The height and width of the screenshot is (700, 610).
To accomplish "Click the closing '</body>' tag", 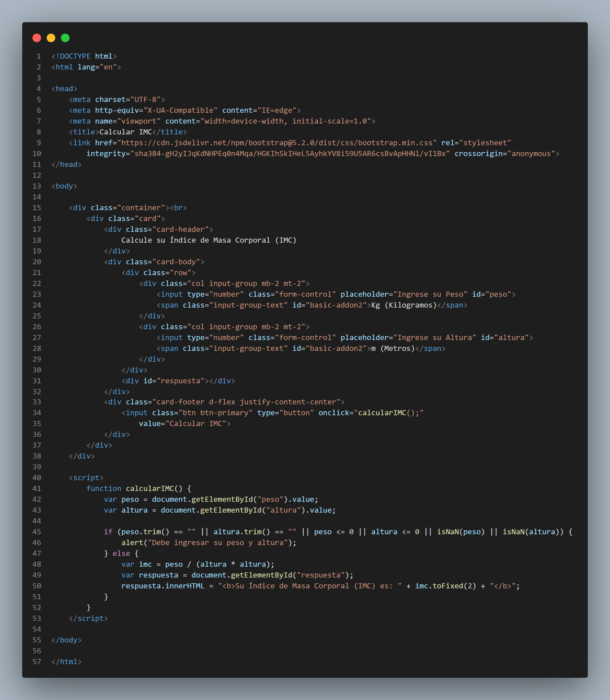I will [66, 640].
